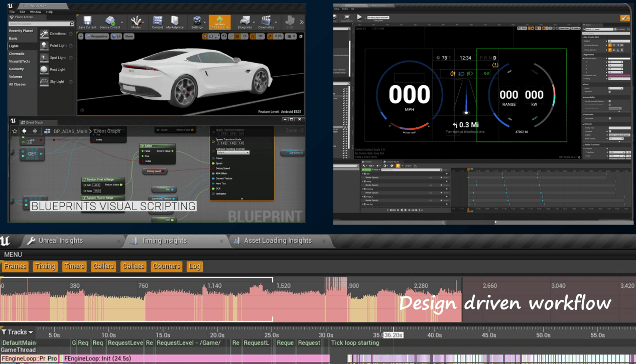Click magenta Foreground Color swatch
636x364 pixels.
(620, 75)
